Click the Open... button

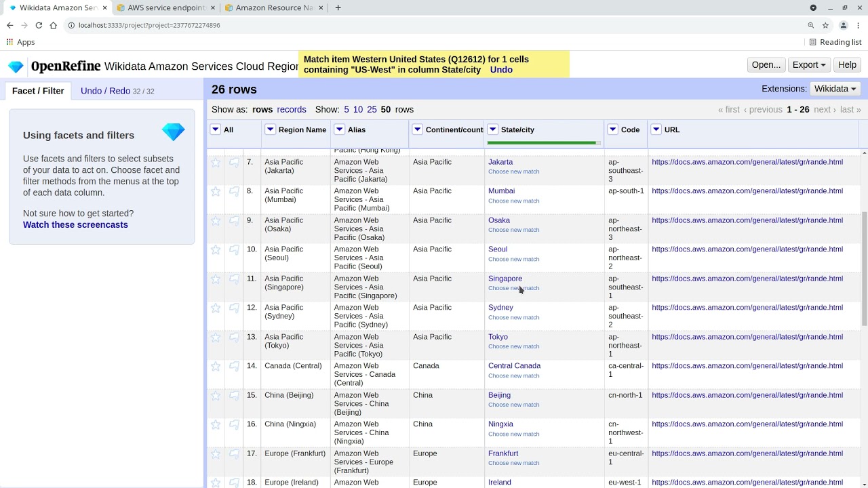[x=766, y=65]
